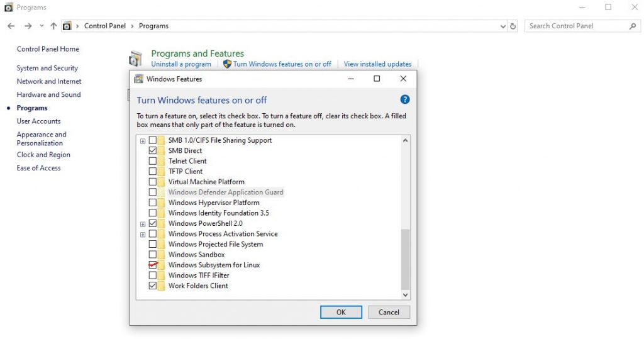Enable the Windows Sandbox checkbox
This screenshot has height=339, width=644.
[152, 255]
